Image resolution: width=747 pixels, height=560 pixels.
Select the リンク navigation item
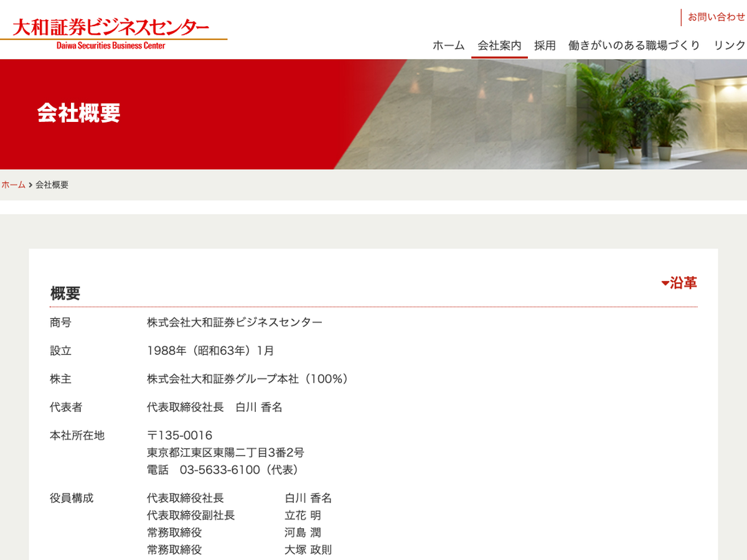[730, 45]
